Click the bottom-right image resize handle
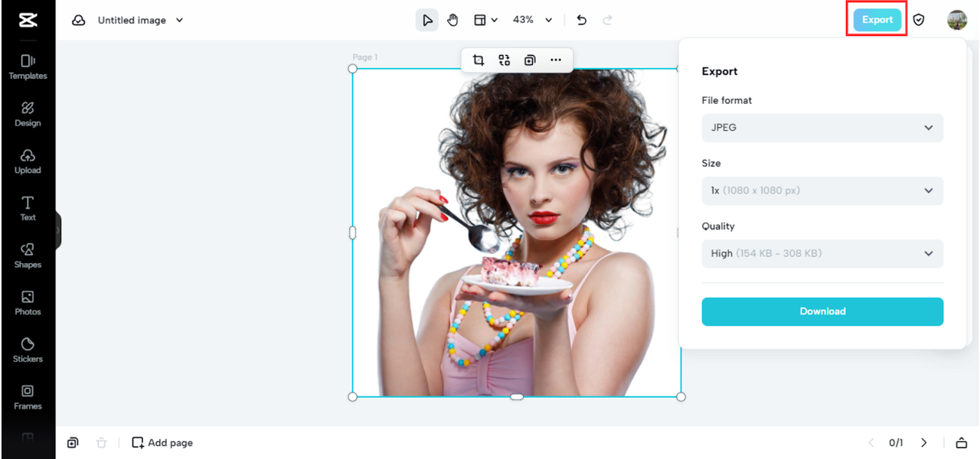The height and width of the screenshot is (459, 980). 681,396
